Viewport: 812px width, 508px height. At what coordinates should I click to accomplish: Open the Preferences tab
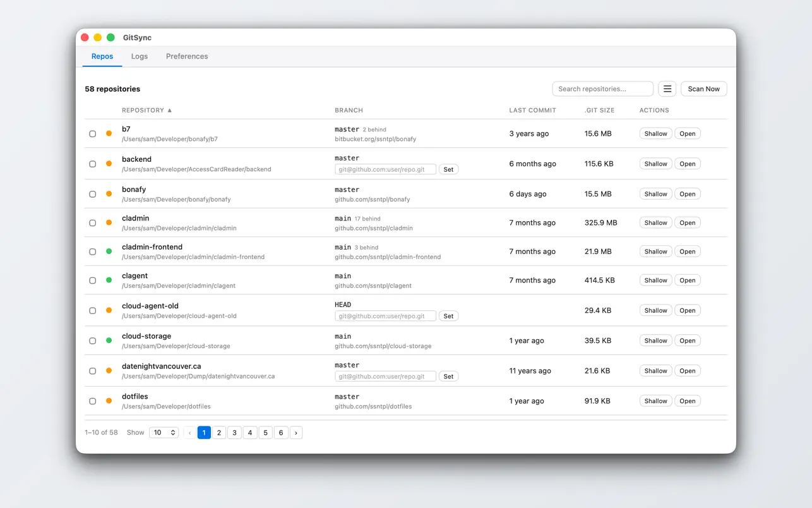[x=187, y=56]
